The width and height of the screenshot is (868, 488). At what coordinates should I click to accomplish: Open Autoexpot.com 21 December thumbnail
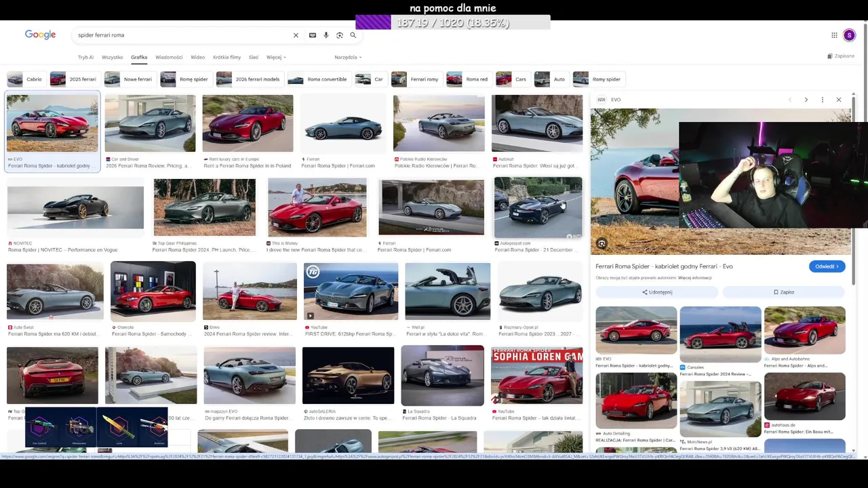point(538,207)
